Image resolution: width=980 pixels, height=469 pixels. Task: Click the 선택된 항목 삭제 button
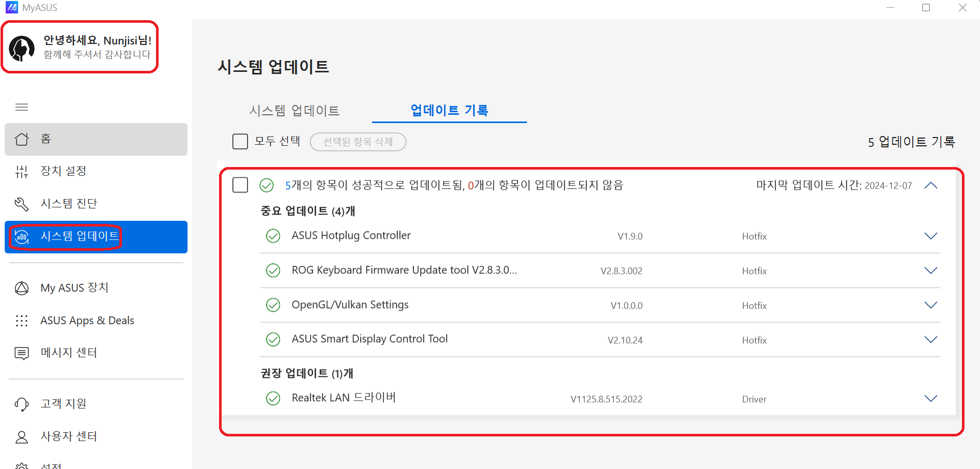tap(358, 142)
